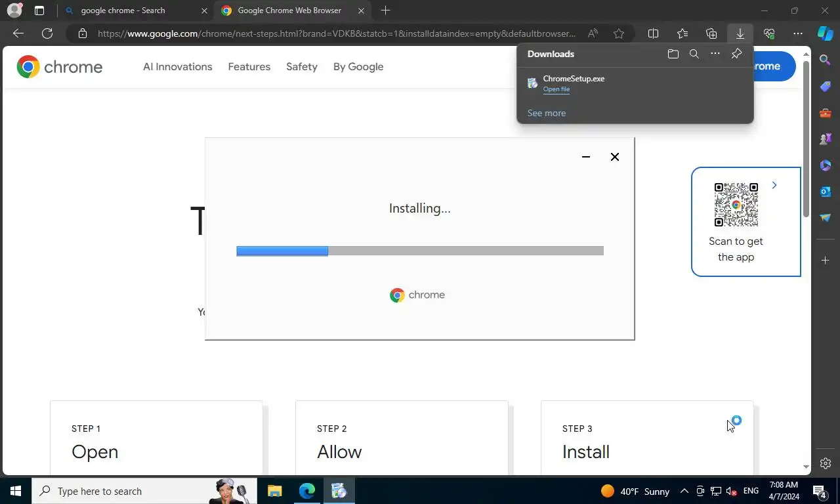Close the google chrome - Search tab

[x=204, y=10]
